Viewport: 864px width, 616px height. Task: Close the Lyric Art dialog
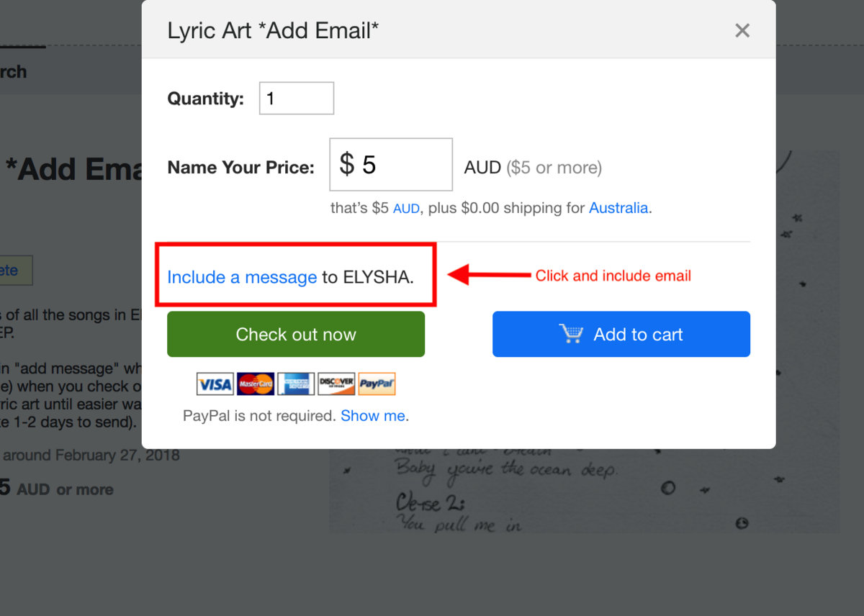[x=742, y=30]
